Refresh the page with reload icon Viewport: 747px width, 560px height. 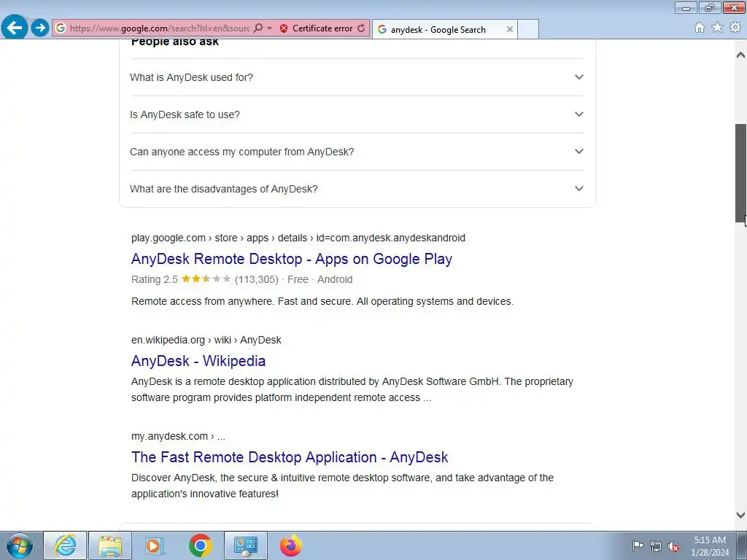tap(361, 28)
